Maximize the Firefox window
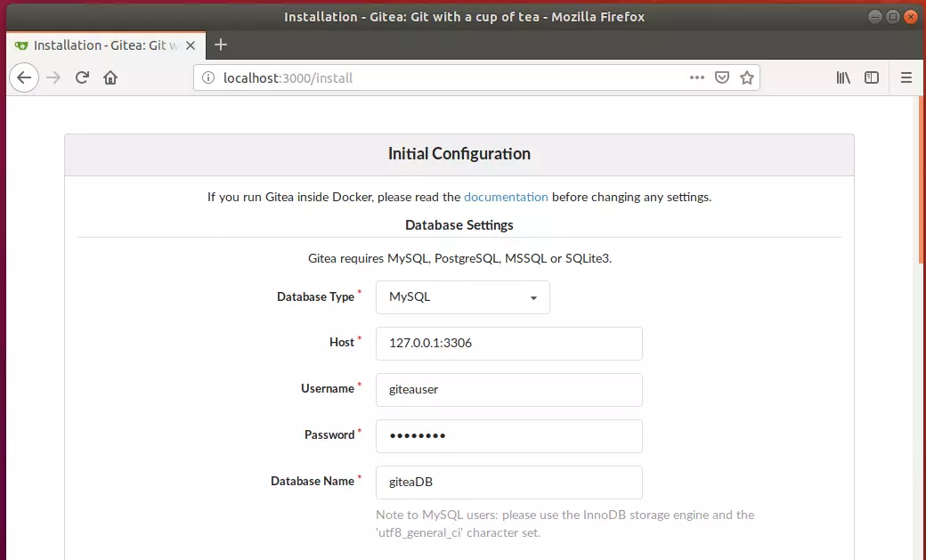 tap(893, 17)
